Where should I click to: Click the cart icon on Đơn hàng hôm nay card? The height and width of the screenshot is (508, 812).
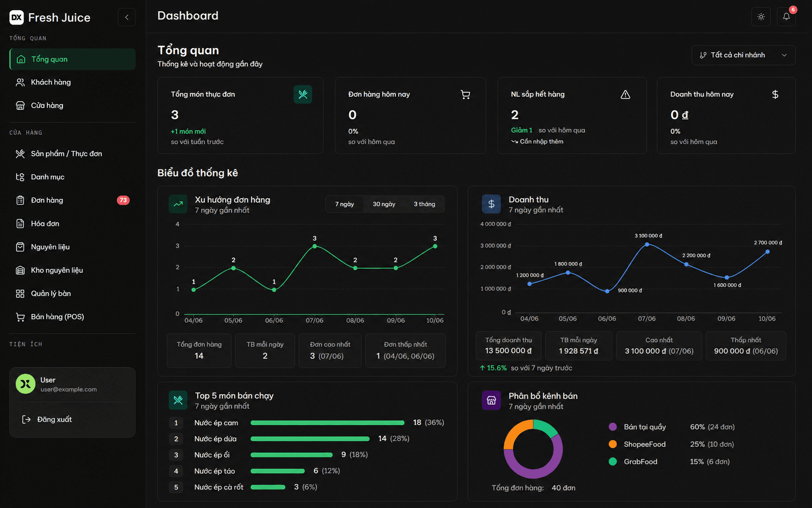pyautogui.click(x=465, y=94)
